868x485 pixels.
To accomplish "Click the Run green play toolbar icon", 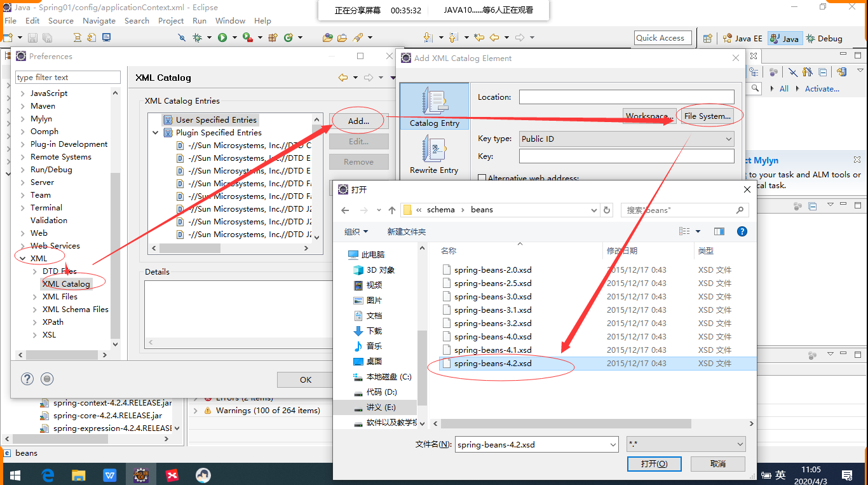I will (x=222, y=38).
